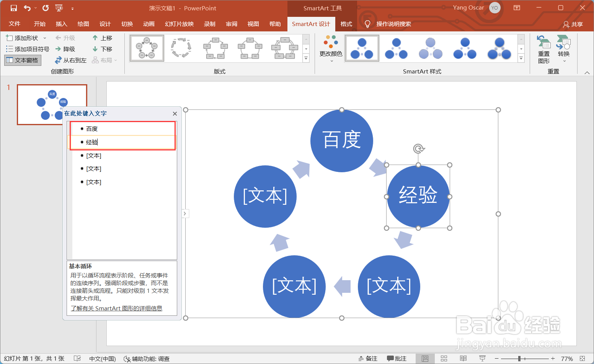
Task: Open SmartArt graphics details link
Action: pyautogui.click(x=116, y=308)
